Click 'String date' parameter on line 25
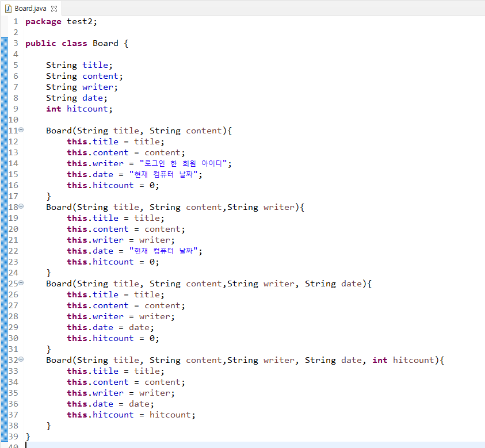485x448 pixels. click(x=334, y=284)
